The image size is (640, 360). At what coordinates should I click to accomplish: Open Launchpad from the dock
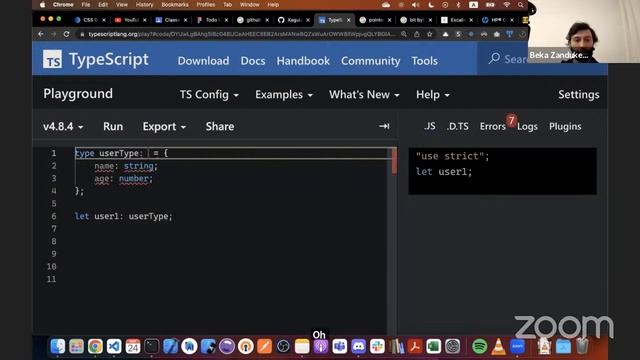pyautogui.click(x=76, y=347)
